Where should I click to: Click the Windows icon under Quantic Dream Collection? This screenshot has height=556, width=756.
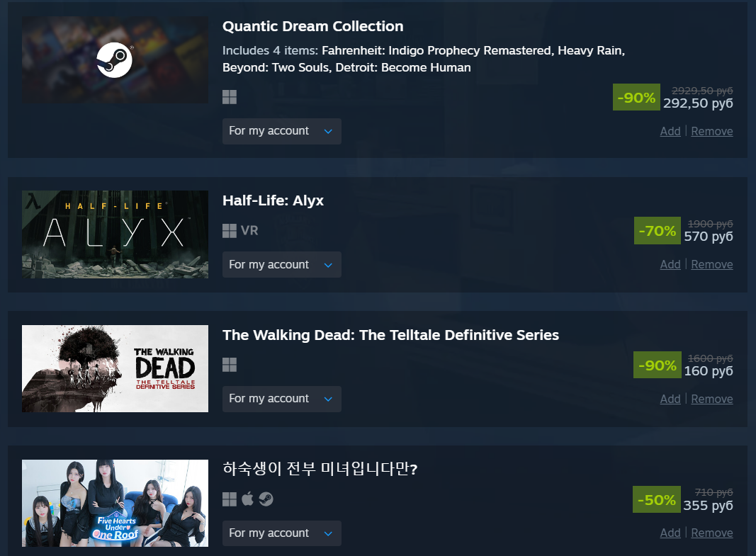230,97
